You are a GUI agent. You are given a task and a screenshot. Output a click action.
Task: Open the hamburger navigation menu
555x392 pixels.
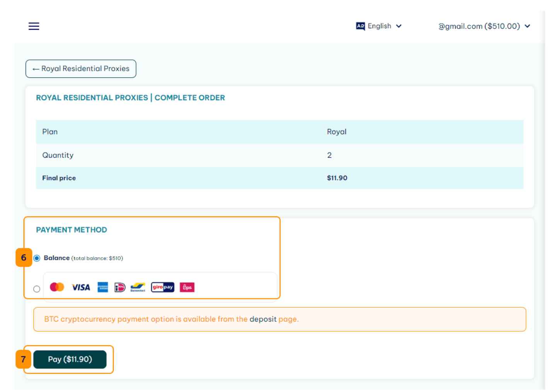pyautogui.click(x=34, y=26)
